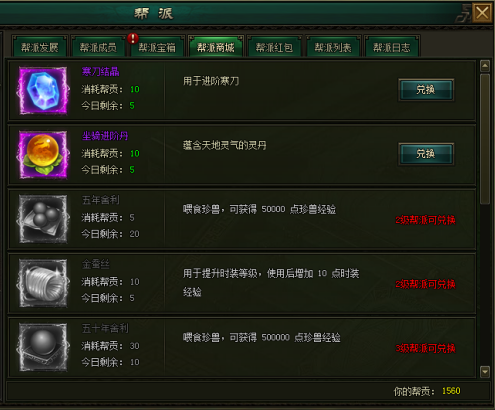
Task: Click 兑换 button for 寒刀结晶
Action: coord(426,90)
